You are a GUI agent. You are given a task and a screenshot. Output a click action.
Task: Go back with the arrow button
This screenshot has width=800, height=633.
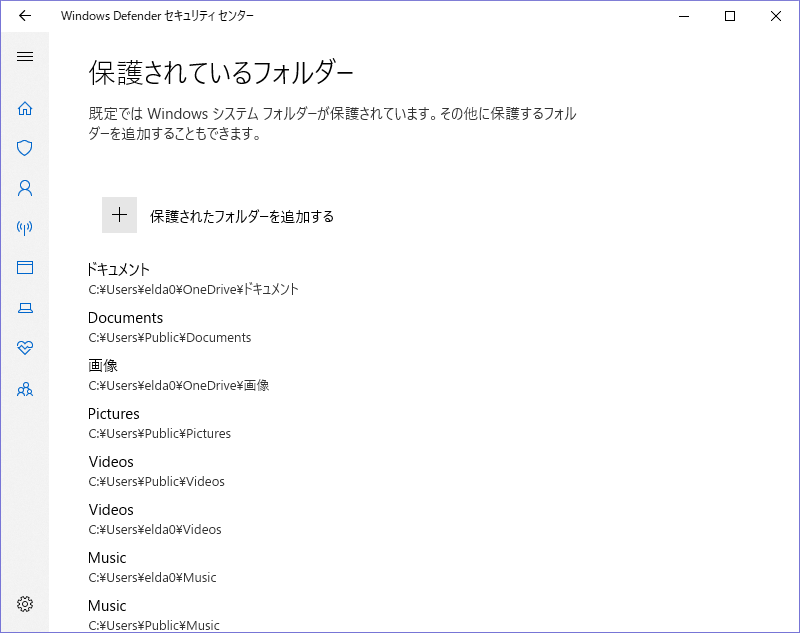pyautogui.click(x=24, y=16)
